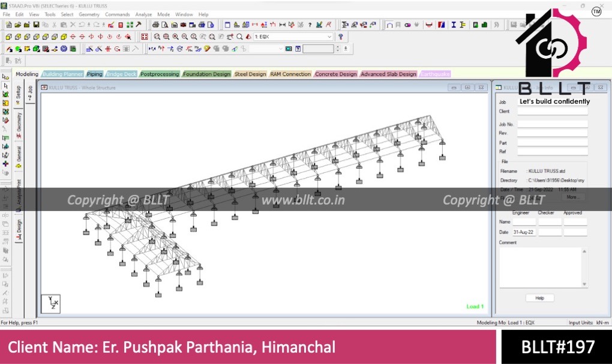Screen dimensions: 612x364
Task: Click the Input Units kN-m status entry
Action: click(589, 323)
